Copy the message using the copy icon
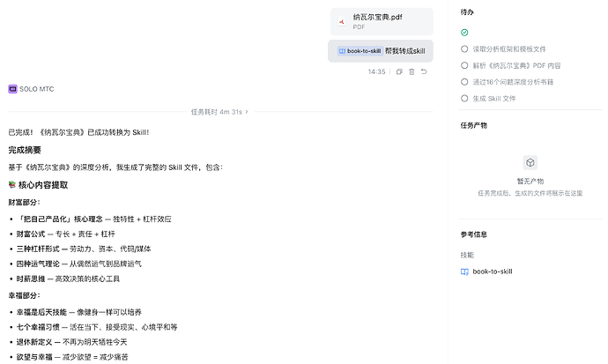Image resolution: width=608 pixels, height=364 pixels. 399,71
